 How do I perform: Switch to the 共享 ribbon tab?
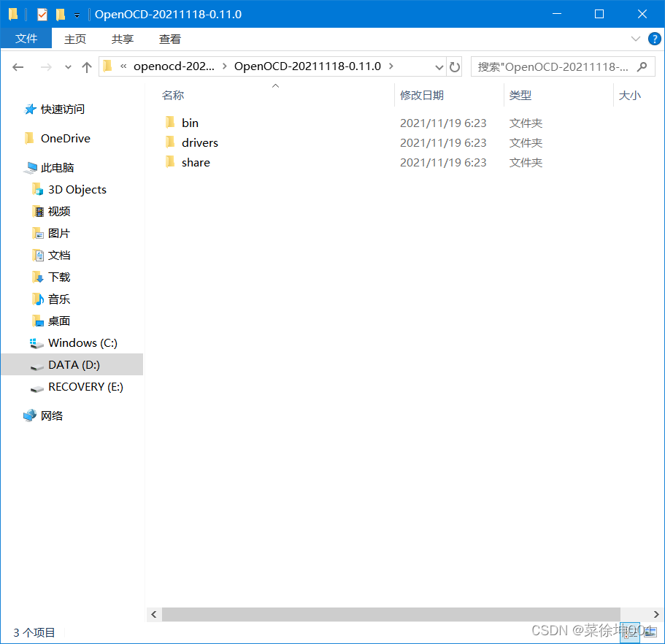123,39
